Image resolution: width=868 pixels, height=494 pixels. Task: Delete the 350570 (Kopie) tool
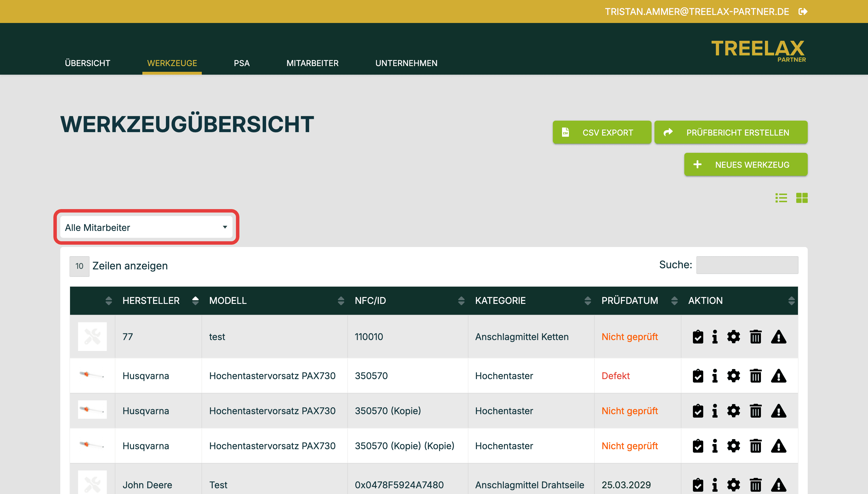point(755,411)
